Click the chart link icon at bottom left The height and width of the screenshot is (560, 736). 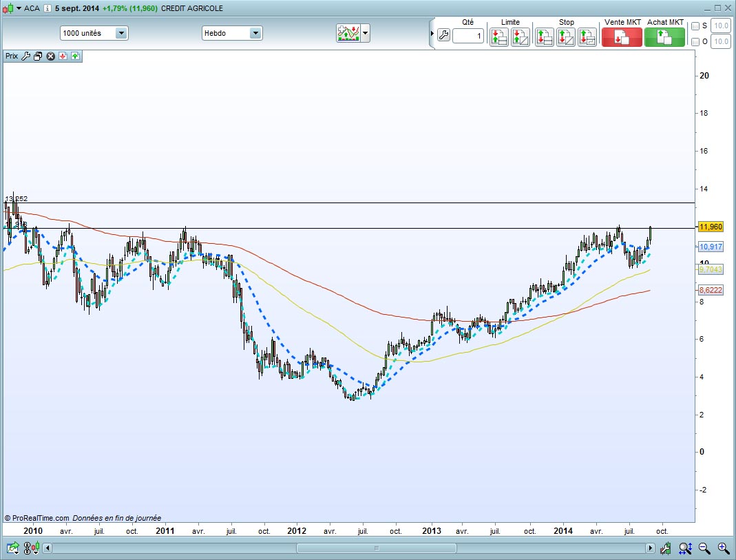coord(30,548)
